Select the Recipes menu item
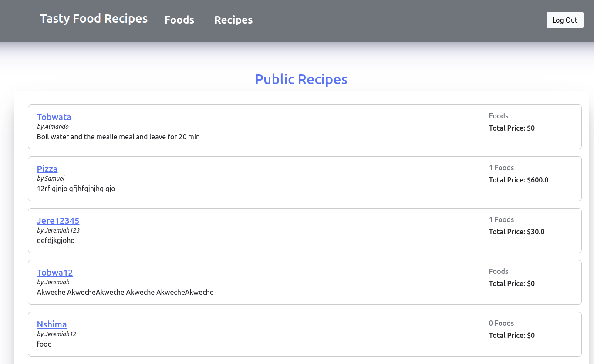The width and height of the screenshot is (594, 364). pos(233,20)
